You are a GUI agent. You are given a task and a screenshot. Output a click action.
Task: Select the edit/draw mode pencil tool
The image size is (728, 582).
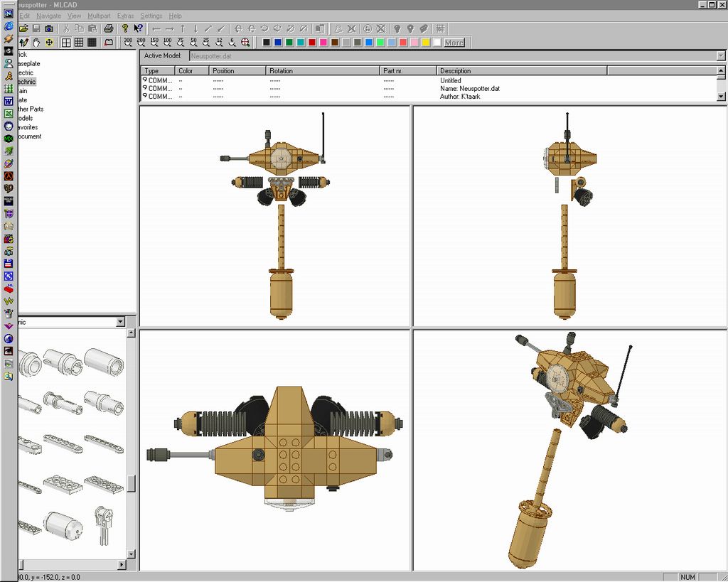coord(23,43)
